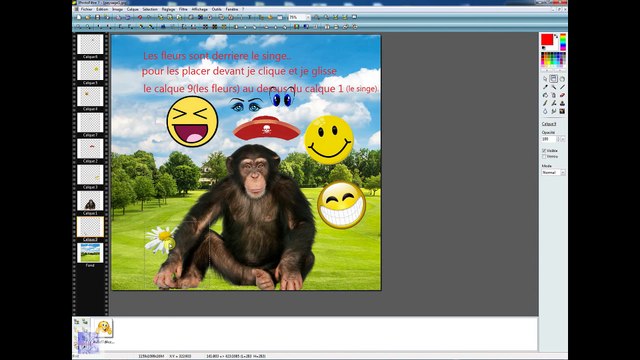Select the Smudge finger tool
Screen dimensions: 640x360
click(553, 111)
